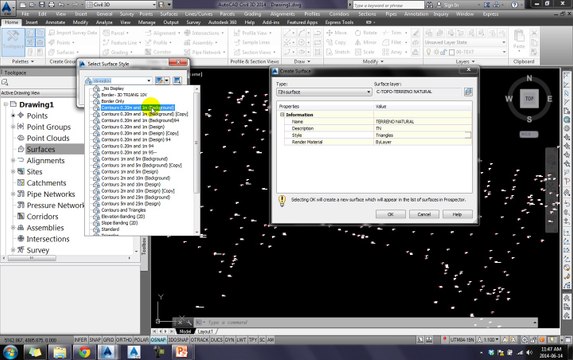Image resolution: width=573 pixels, height=360 pixels.
Task: Click the style detail icon beside edit dropdown
Action: click(x=177, y=80)
